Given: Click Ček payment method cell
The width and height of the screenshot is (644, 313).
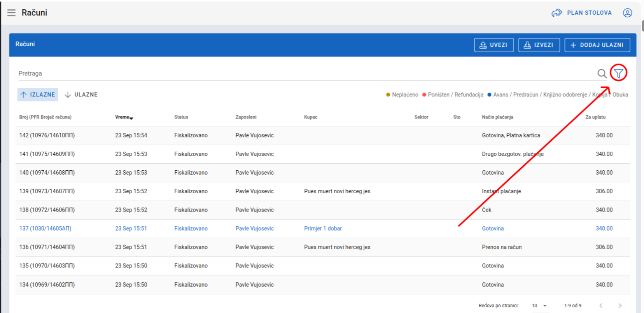Looking at the screenshot, I should click(x=486, y=210).
